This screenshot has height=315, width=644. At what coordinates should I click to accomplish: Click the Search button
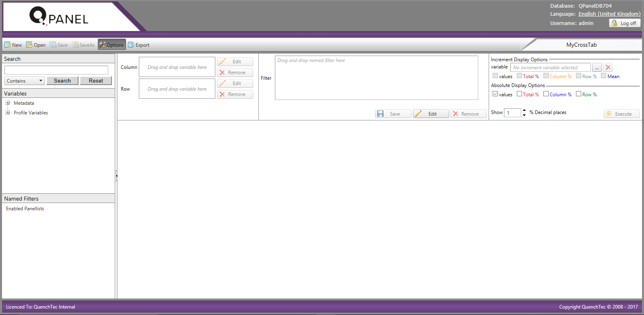(62, 81)
